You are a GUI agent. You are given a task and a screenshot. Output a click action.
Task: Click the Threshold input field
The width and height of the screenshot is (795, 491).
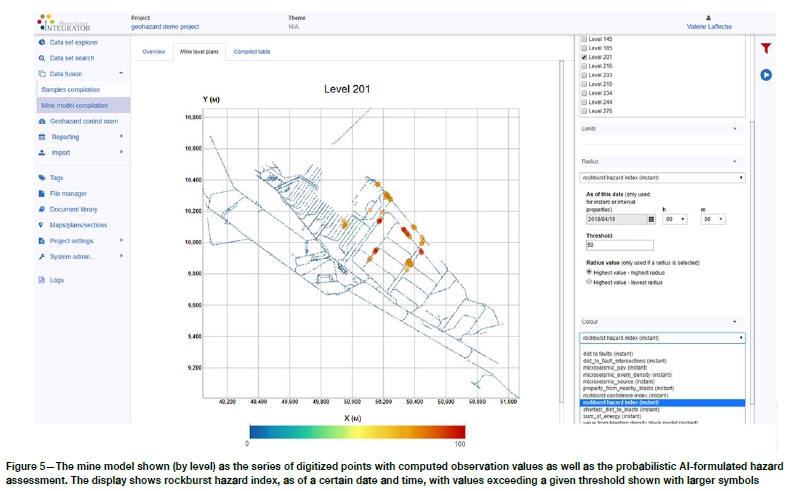click(618, 245)
